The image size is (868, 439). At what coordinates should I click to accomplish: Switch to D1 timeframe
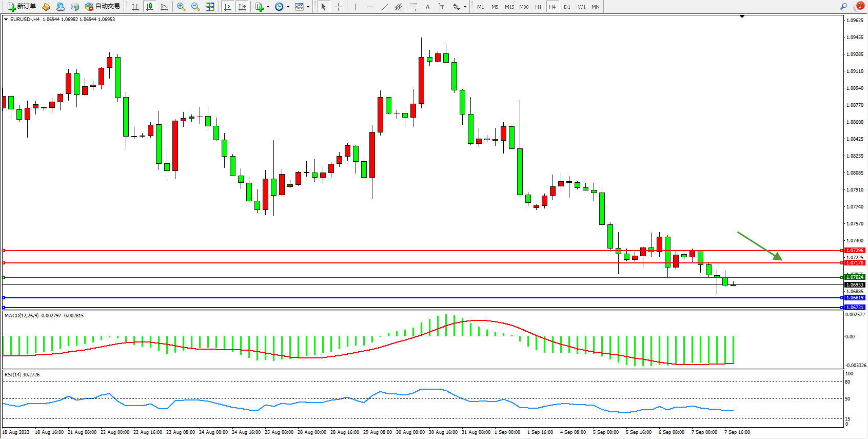coord(567,7)
